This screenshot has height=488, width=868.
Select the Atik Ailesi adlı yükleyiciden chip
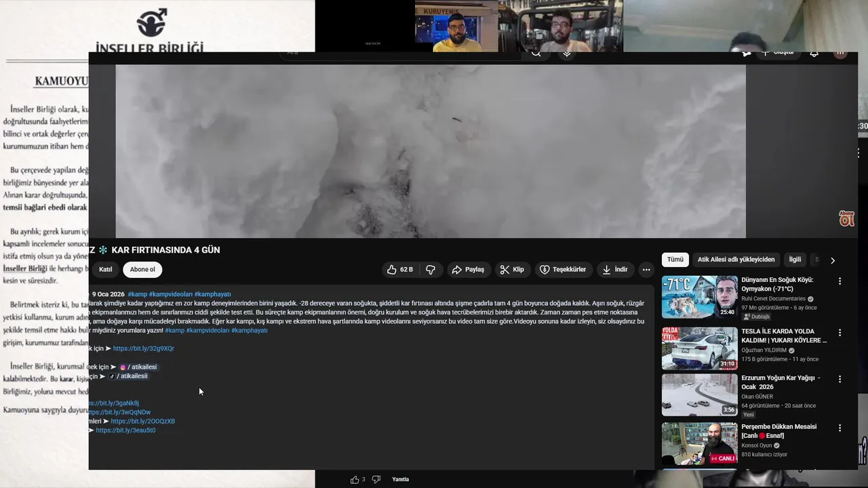click(x=736, y=260)
